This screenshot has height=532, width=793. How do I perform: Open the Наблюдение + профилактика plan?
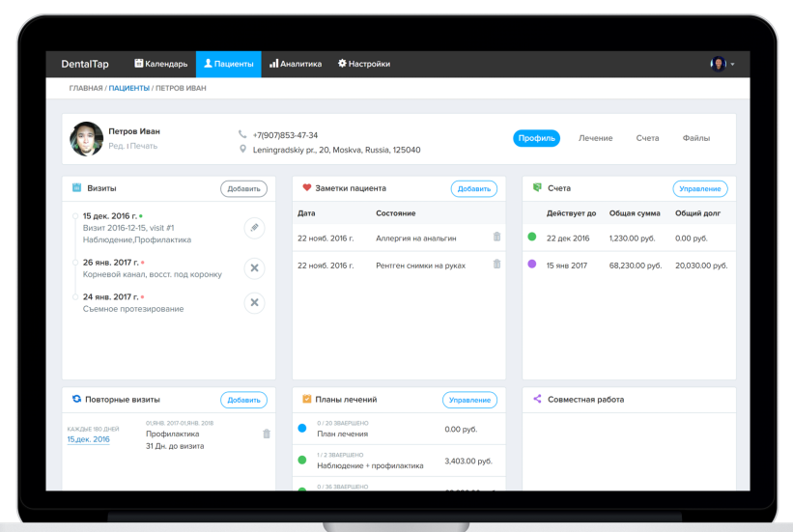click(x=370, y=465)
